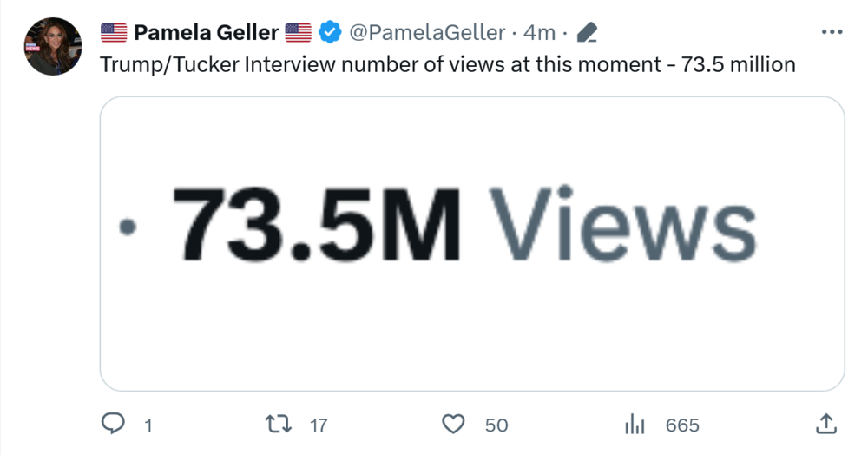Open the three-dot more options menu
The height and width of the screenshot is (455, 868).
[831, 33]
